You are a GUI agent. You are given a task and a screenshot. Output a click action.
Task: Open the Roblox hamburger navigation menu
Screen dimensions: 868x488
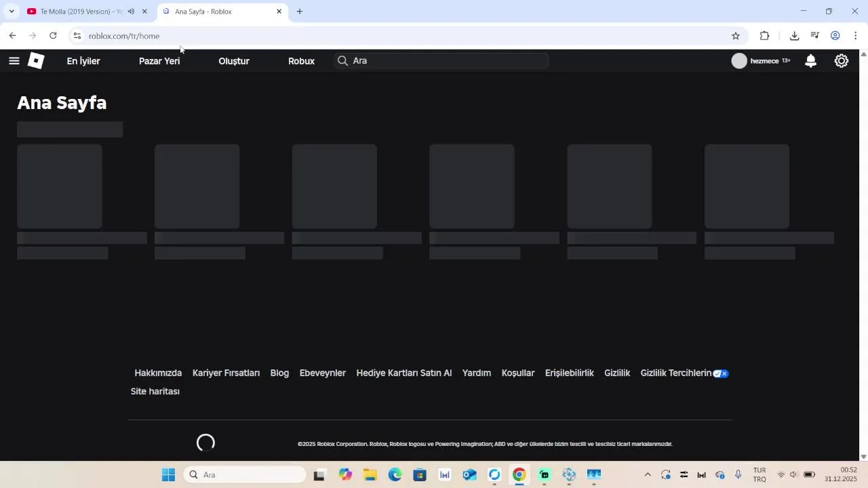click(x=14, y=61)
